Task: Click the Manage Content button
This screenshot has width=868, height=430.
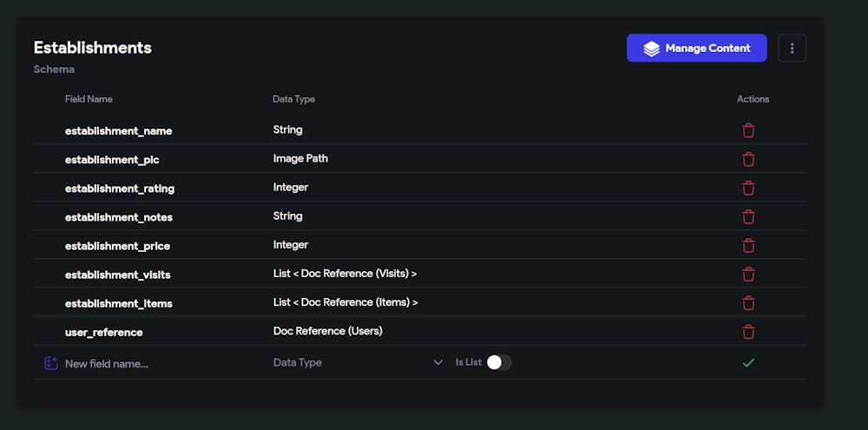Action: tap(696, 49)
